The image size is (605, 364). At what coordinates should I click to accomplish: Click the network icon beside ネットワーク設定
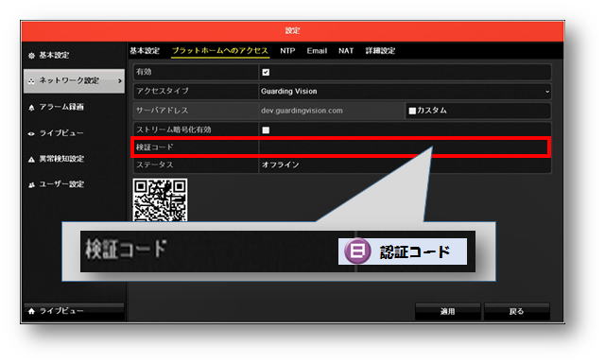[31, 81]
